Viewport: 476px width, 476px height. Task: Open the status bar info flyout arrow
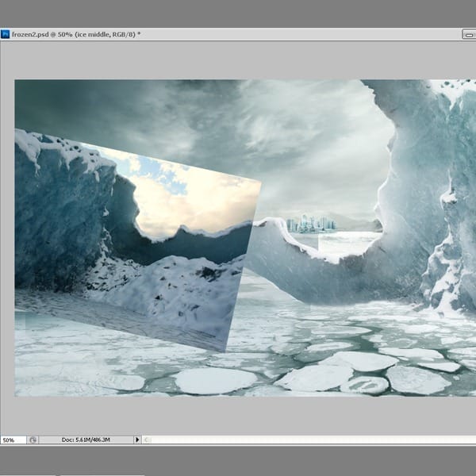[137, 440]
